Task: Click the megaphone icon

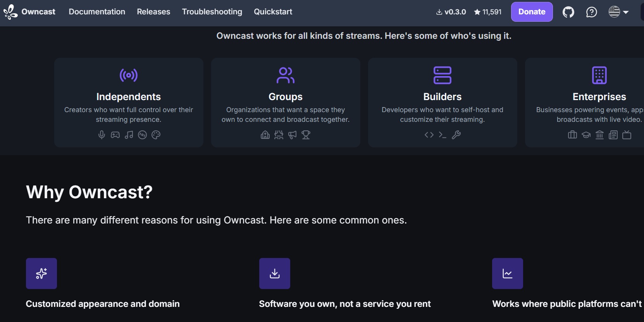Action: [x=292, y=135]
